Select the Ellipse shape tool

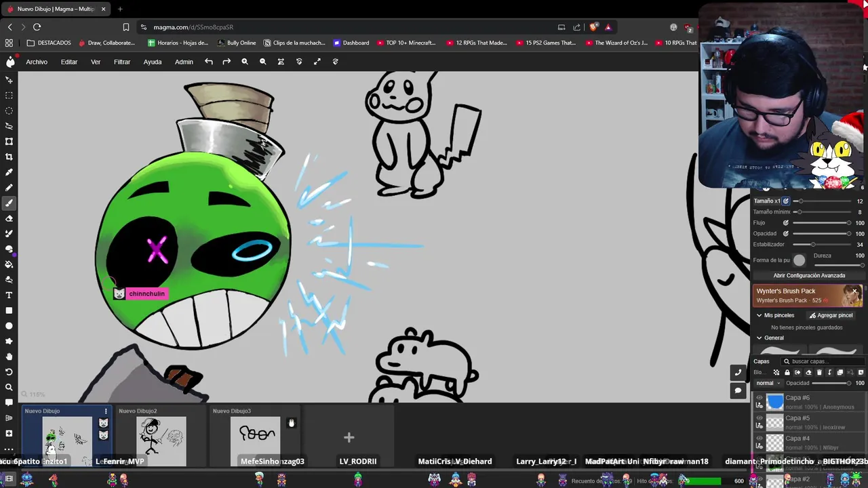[9, 326]
